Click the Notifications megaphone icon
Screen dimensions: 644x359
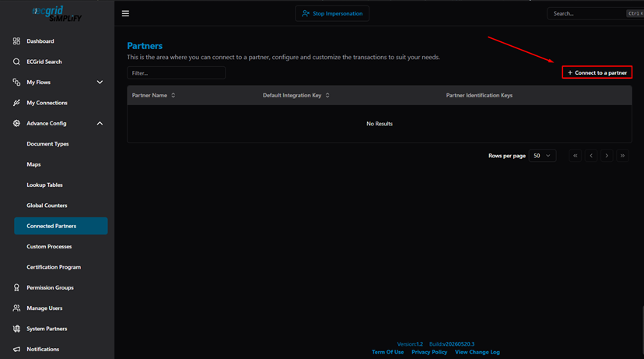[16, 349]
